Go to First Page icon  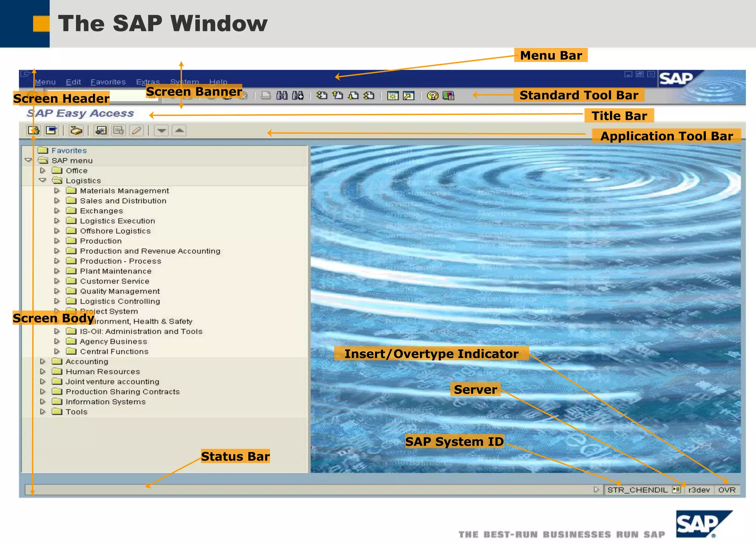tap(322, 96)
